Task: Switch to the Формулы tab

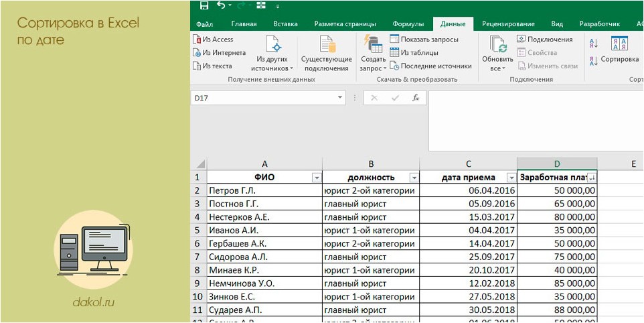Action: click(x=408, y=24)
